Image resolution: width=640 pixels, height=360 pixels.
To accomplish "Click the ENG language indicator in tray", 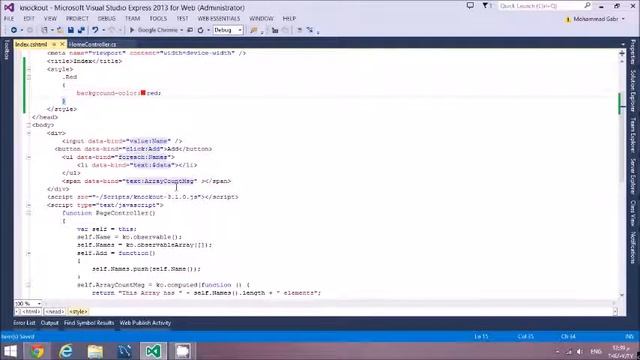I will pyautogui.click(x=596, y=351).
